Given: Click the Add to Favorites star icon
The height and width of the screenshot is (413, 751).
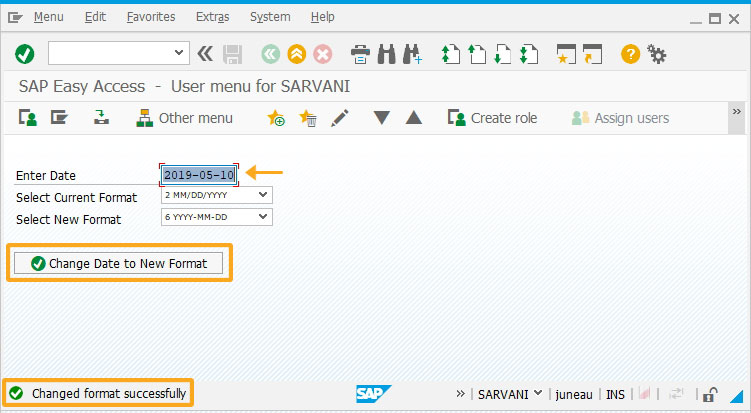Looking at the screenshot, I should point(276,118).
